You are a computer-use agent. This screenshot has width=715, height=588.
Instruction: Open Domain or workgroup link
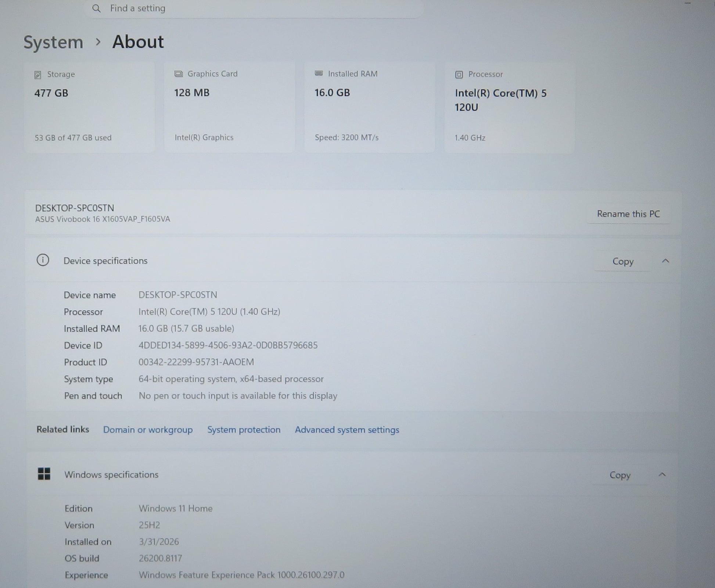(148, 430)
